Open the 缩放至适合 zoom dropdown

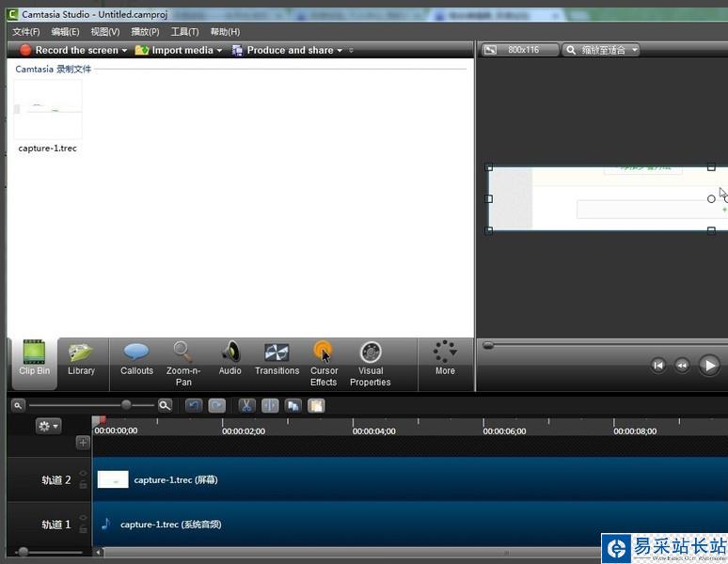pos(601,50)
